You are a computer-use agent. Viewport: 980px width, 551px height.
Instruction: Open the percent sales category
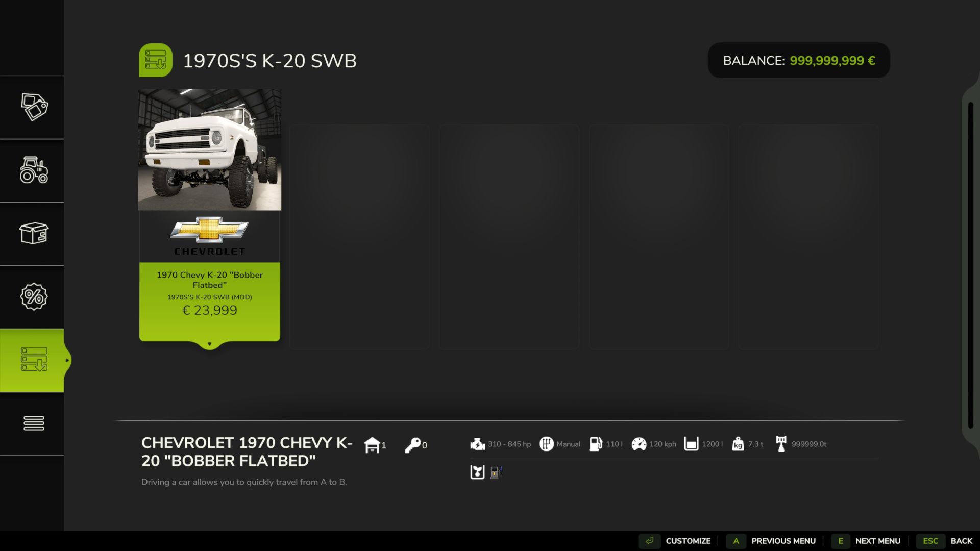pos(34,297)
